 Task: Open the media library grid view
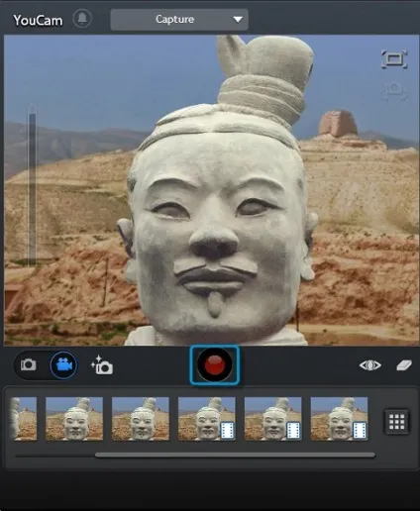point(396,422)
